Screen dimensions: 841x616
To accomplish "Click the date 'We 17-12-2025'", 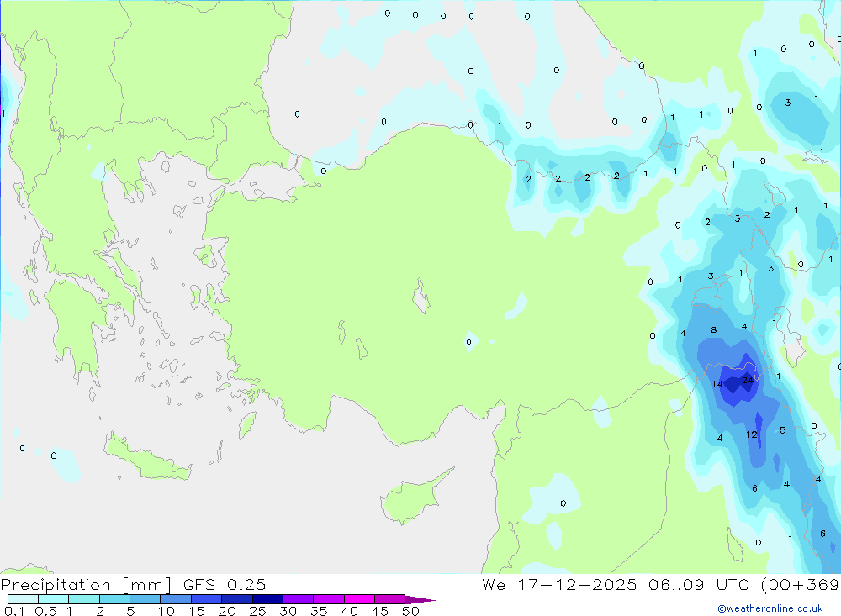I will pos(559,585).
